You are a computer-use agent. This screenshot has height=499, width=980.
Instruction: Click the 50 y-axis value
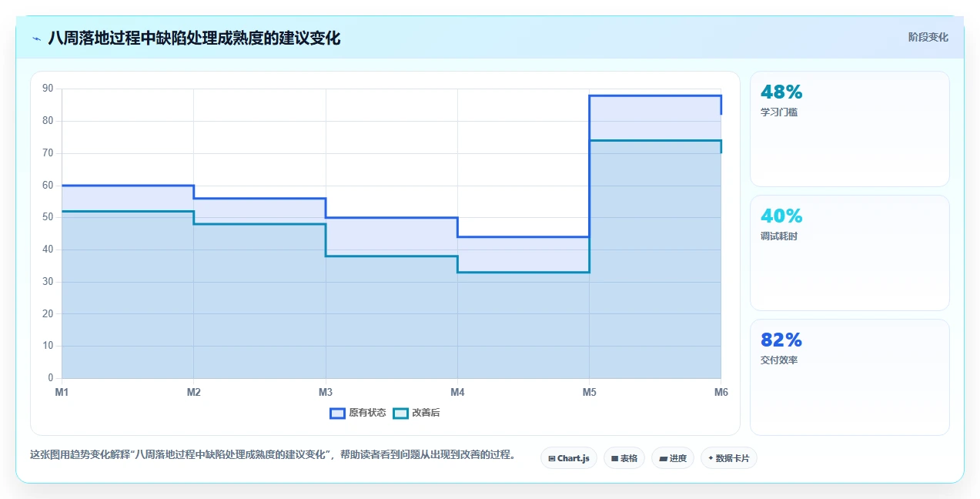pyautogui.click(x=48, y=217)
